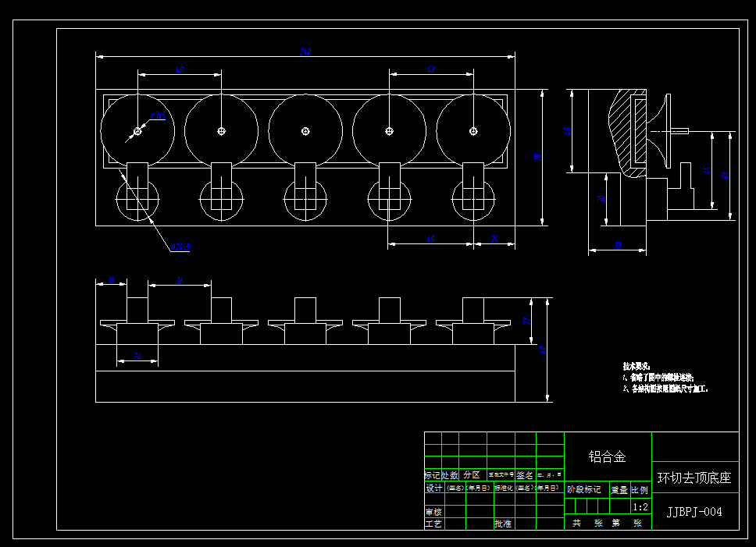Click the center hole of middle circle
Image resolution: width=756 pixels, height=547 pixels.
click(305, 131)
